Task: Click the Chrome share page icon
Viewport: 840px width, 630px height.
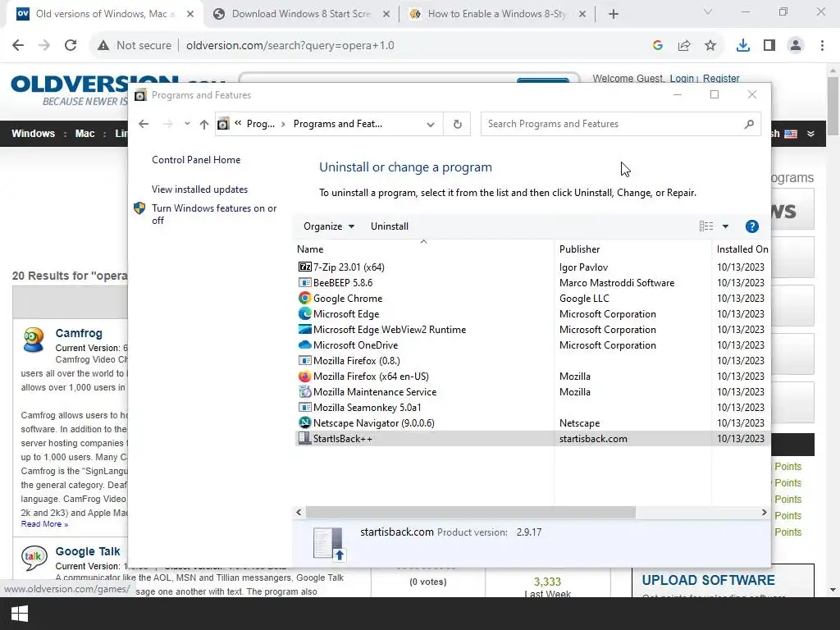Action: click(684, 45)
